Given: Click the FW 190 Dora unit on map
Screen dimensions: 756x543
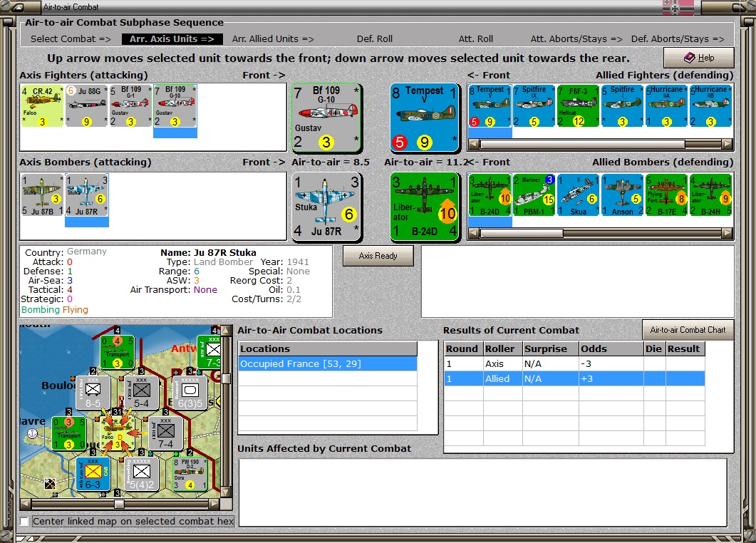Looking at the screenshot, I should pos(190,474).
